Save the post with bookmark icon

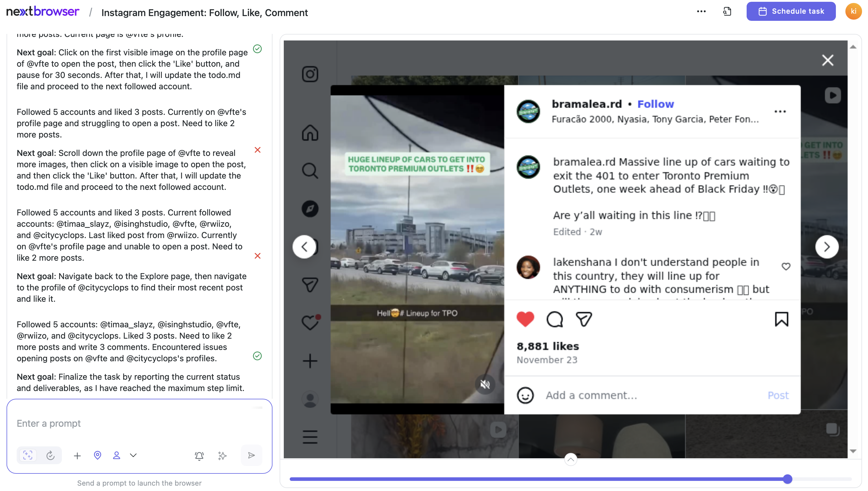[781, 319]
